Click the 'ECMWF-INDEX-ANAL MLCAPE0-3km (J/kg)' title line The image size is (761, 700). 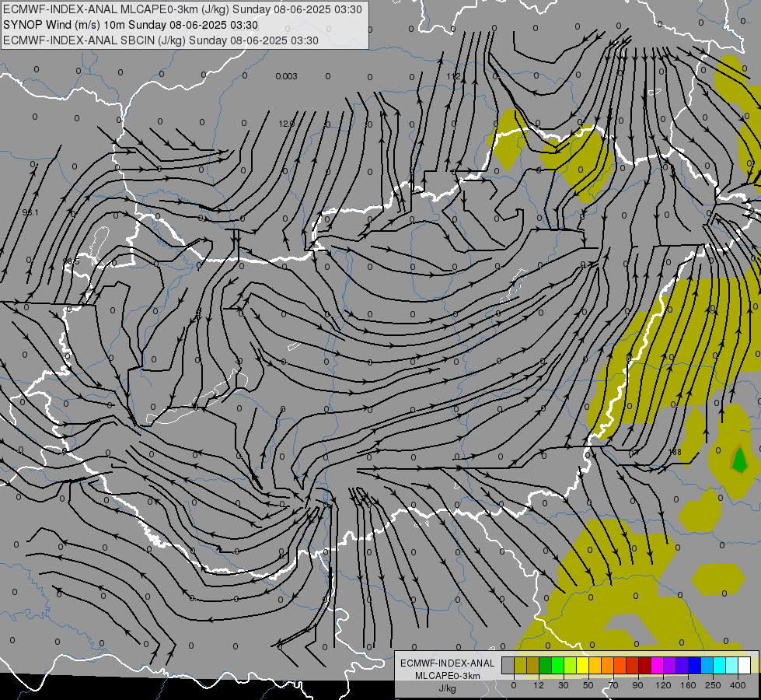(x=183, y=9)
